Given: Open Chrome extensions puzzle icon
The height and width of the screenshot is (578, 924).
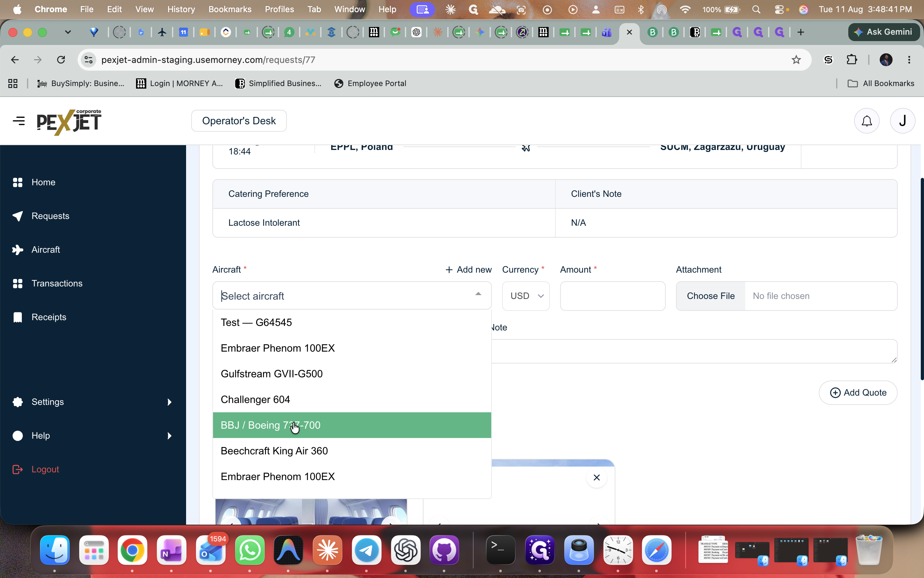Looking at the screenshot, I should coord(851,60).
